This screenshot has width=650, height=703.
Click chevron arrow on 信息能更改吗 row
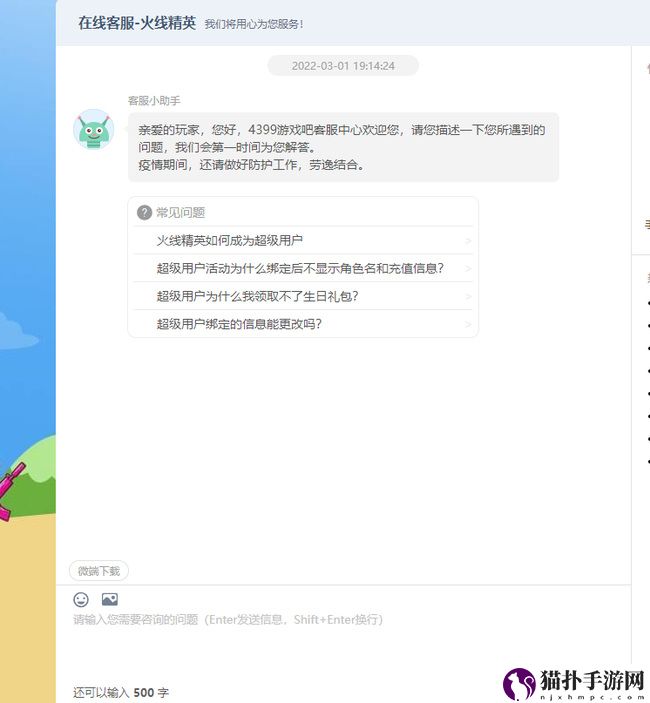[x=468, y=324]
